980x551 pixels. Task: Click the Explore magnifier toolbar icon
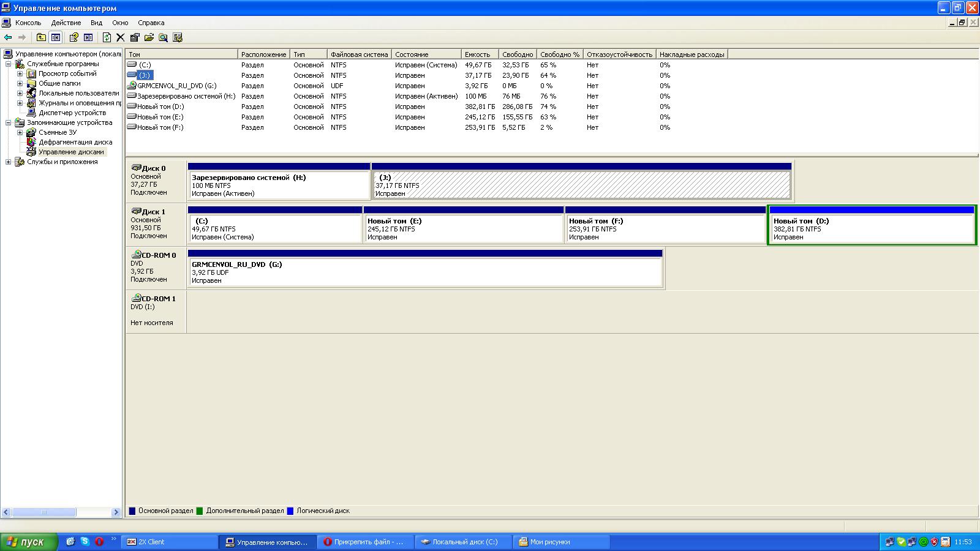click(x=163, y=37)
